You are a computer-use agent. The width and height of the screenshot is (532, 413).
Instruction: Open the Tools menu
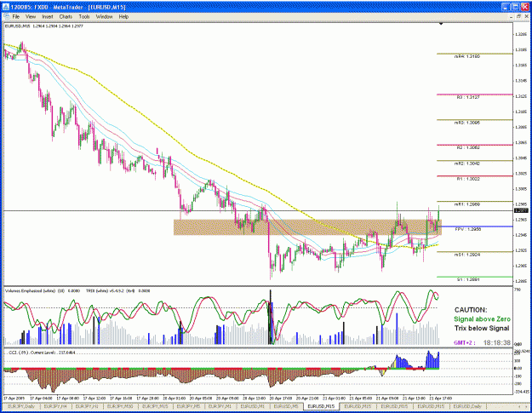click(84, 17)
